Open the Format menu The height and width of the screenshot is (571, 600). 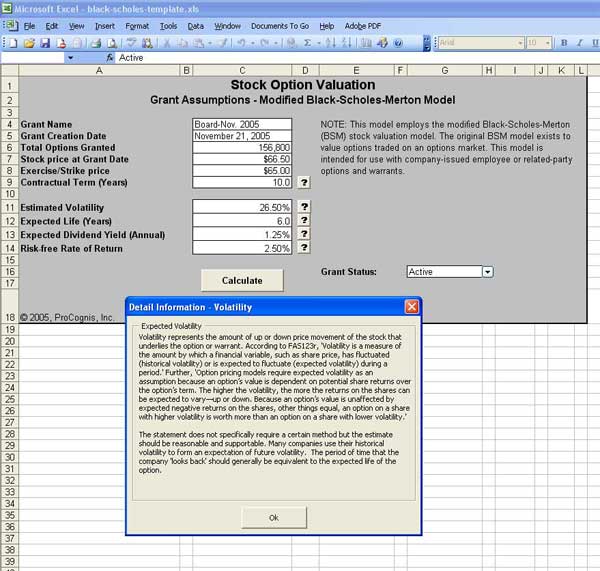(x=137, y=26)
